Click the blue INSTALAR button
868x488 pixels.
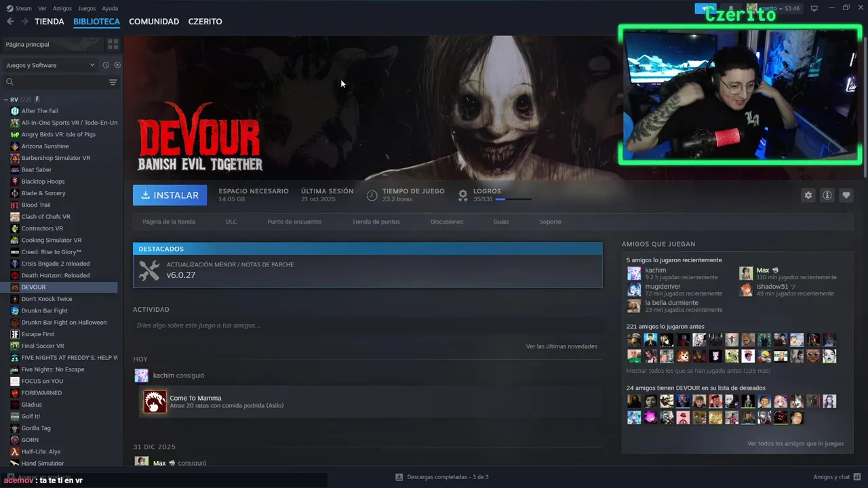(x=170, y=195)
